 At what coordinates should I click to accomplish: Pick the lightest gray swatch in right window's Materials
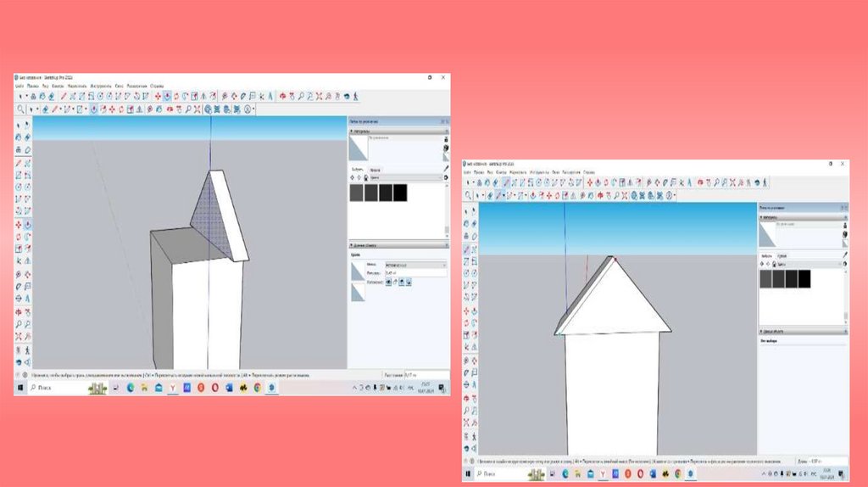(766, 279)
